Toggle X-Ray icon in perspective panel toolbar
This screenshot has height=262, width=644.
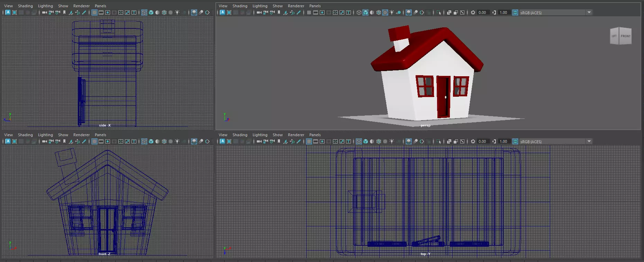pos(449,12)
